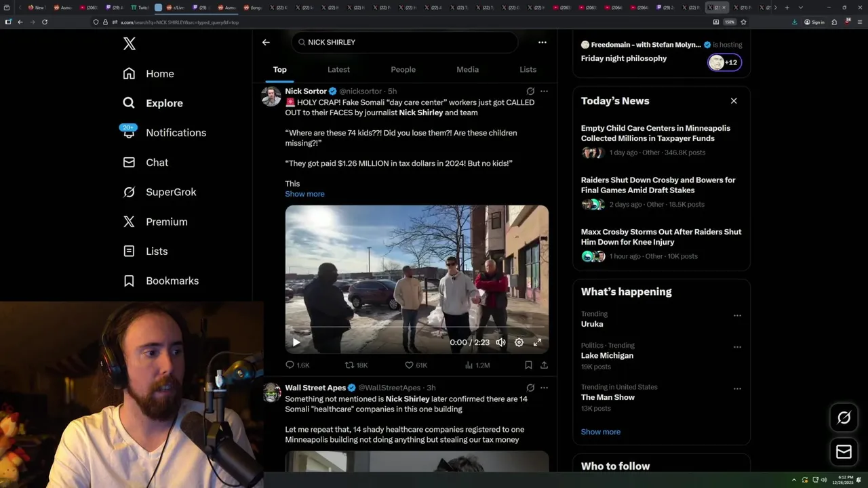Reload the page in the browser

(45, 22)
